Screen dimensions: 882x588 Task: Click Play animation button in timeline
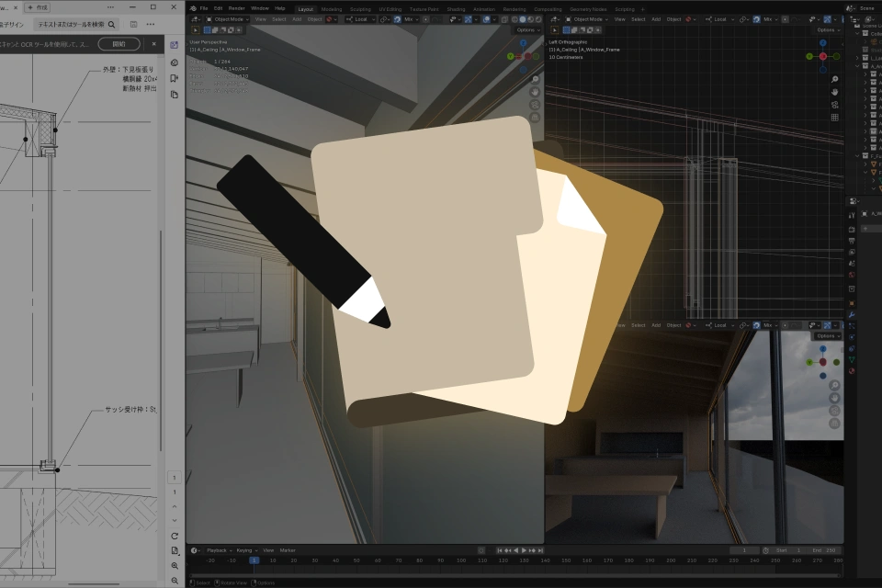(x=524, y=550)
